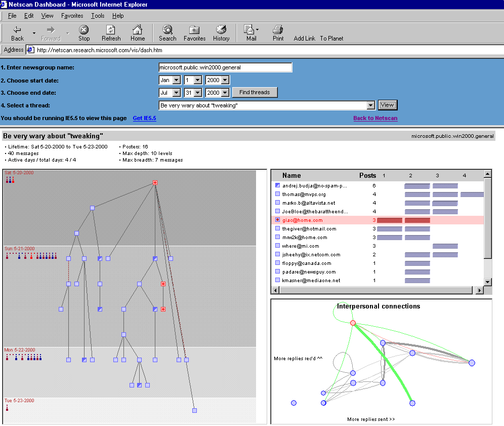Image resolution: width=504 pixels, height=426 pixels.
Task: Toggle checkbox next to floppy@canada.com
Action: pos(277,263)
